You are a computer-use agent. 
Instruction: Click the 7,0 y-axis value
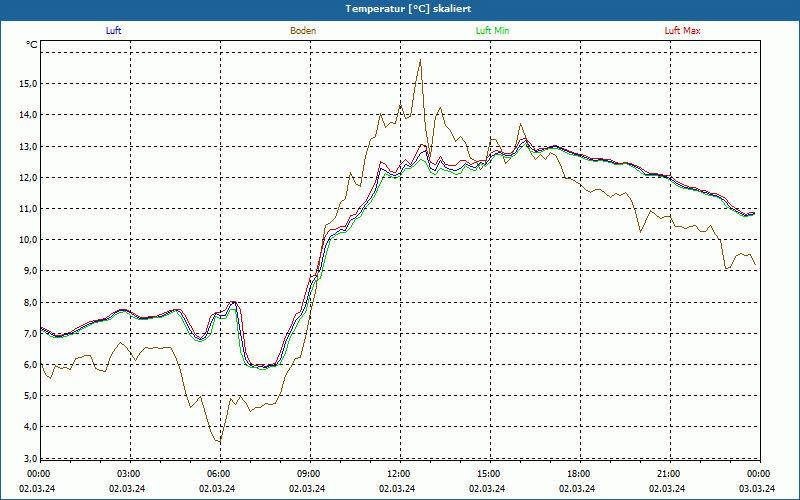click(30, 334)
